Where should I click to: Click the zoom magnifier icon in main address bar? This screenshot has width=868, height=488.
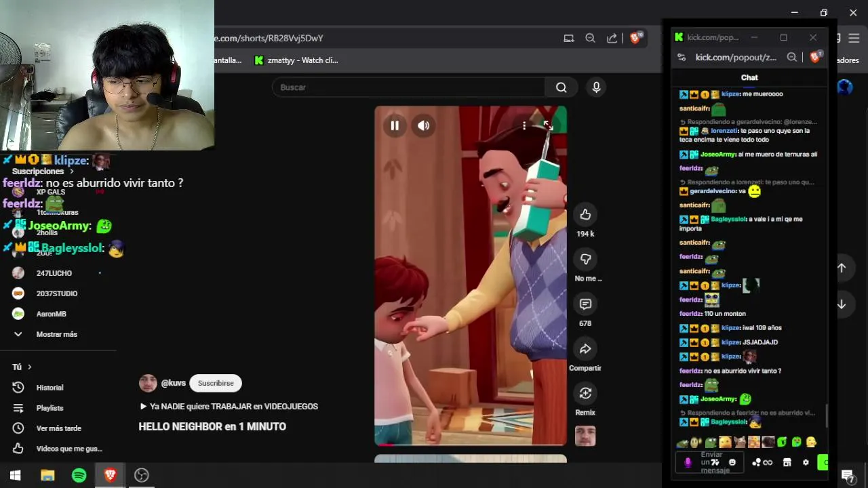590,39
